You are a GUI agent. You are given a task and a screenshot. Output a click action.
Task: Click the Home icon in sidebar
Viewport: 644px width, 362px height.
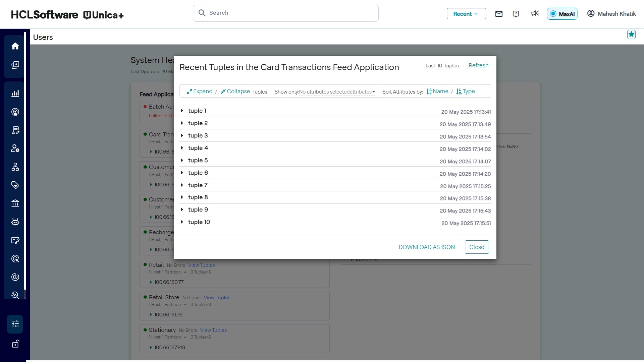pos(15,46)
